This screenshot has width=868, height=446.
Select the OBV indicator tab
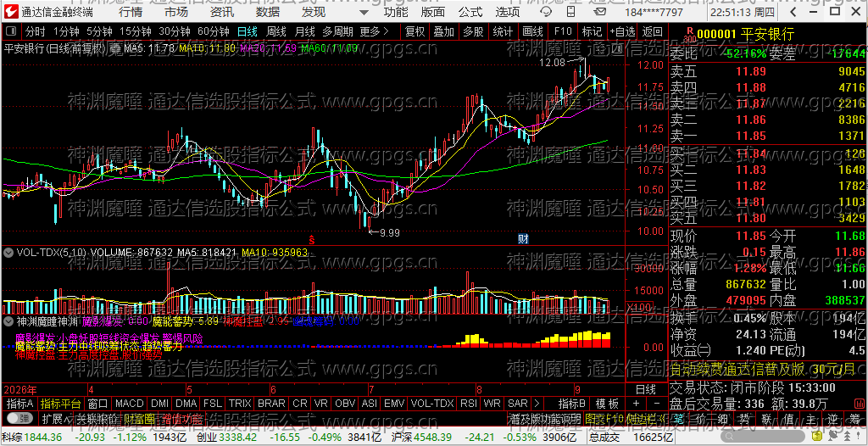(345, 403)
